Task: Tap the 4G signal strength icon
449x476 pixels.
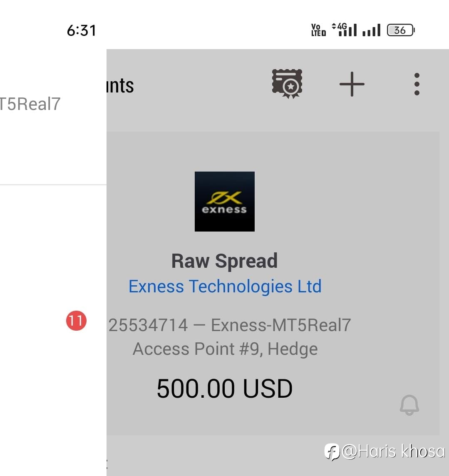Action: pos(344,30)
